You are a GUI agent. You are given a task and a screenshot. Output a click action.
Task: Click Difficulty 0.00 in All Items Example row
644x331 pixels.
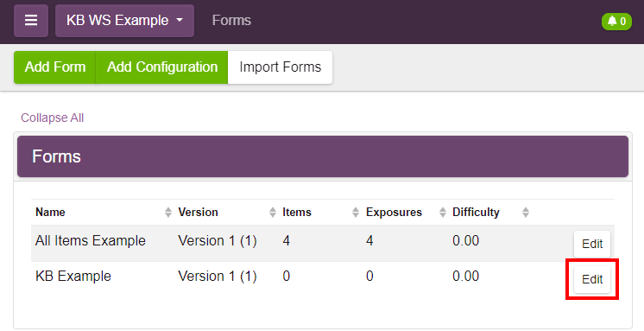pos(466,240)
